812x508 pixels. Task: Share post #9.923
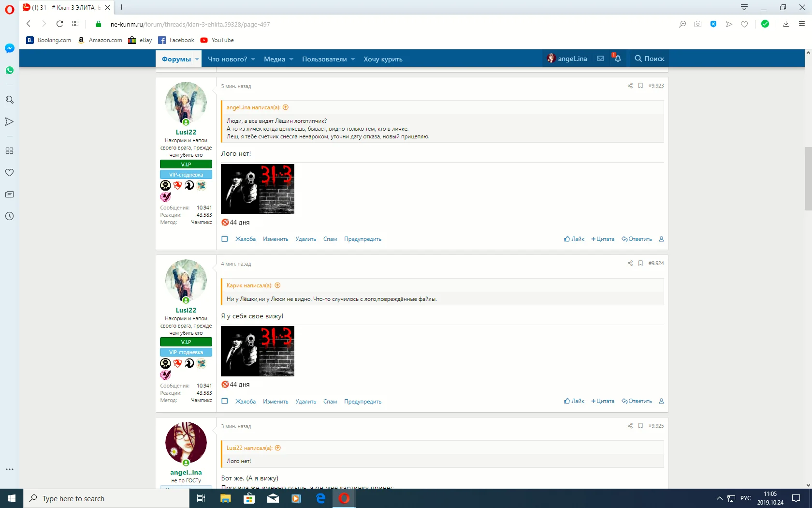coord(630,86)
